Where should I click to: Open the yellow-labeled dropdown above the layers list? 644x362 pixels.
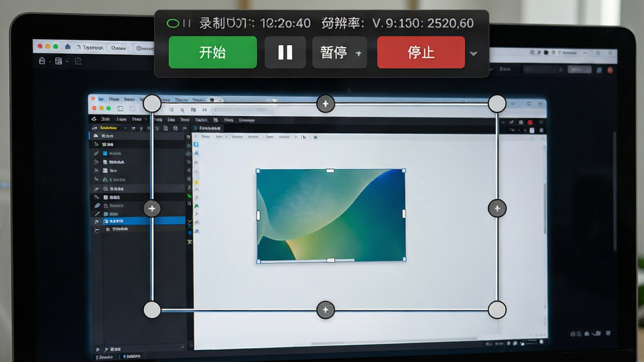pos(111,128)
